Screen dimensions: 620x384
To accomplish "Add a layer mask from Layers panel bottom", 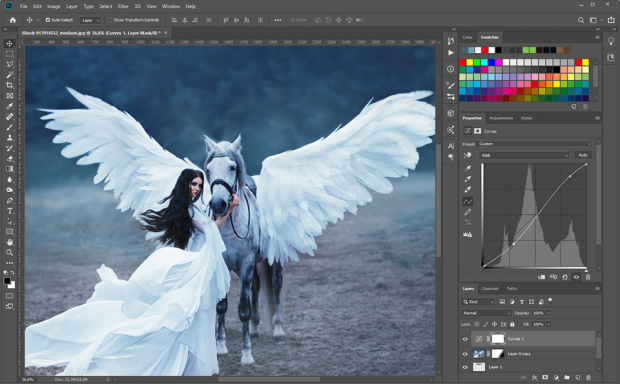I will 545,378.
